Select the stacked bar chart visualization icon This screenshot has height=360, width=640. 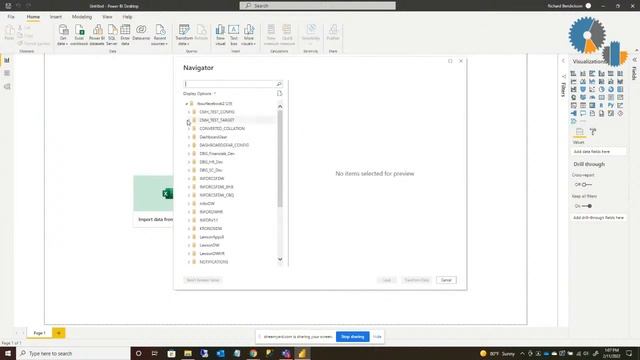point(573,73)
